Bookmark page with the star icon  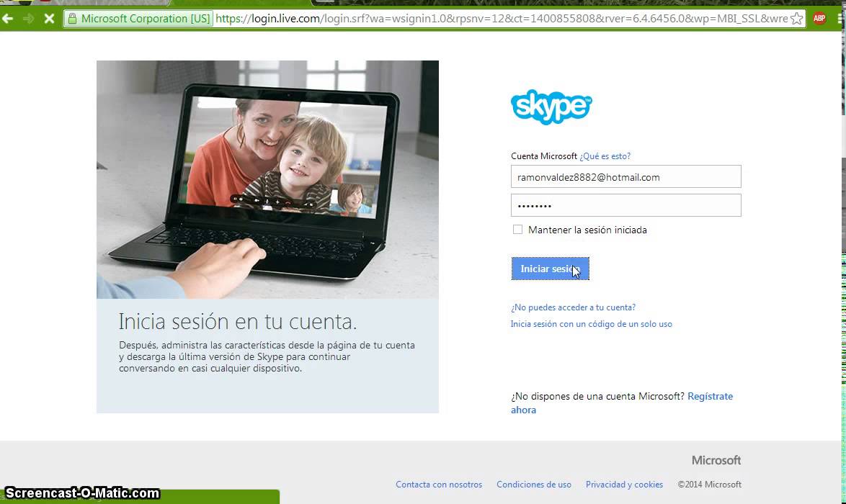coord(796,19)
